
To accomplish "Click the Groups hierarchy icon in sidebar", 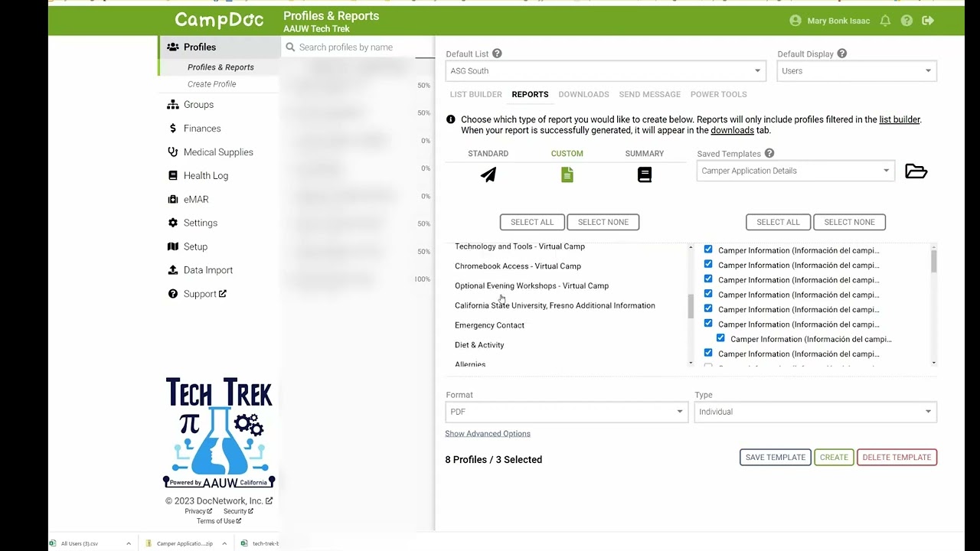I will click(x=173, y=105).
